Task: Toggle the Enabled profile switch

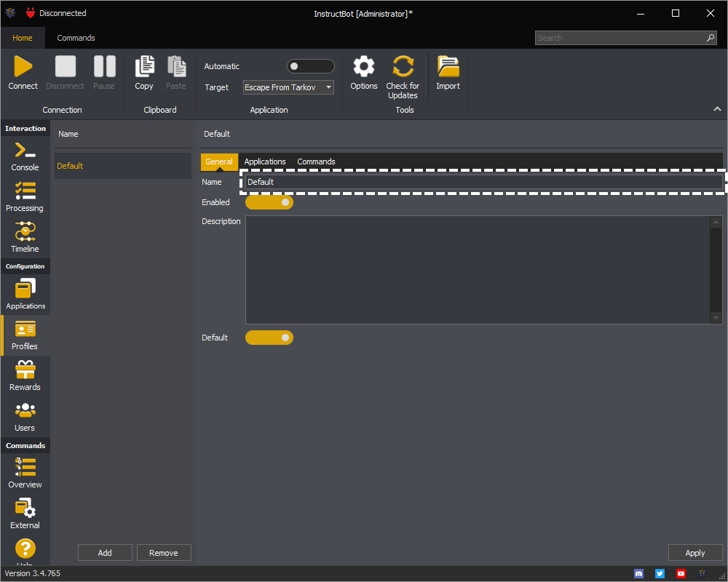Action: (x=269, y=202)
